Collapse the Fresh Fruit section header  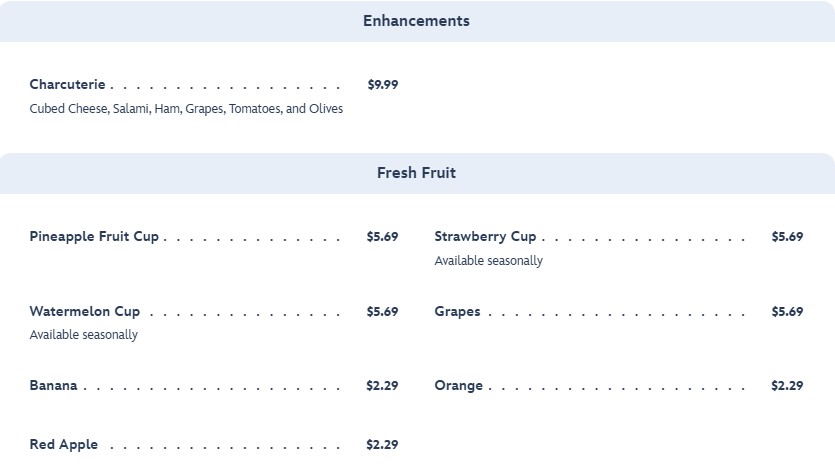click(x=416, y=173)
